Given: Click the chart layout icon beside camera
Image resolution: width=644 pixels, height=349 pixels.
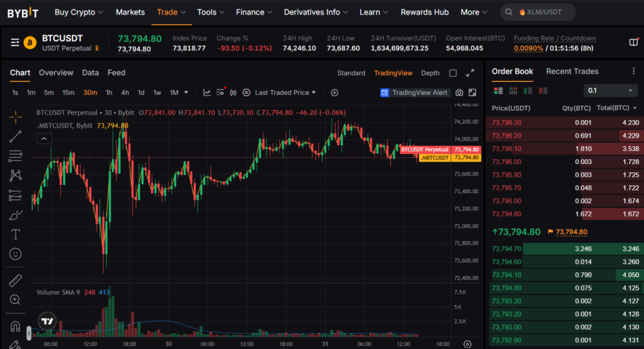Looking at the screenshot, I should 473,93.
